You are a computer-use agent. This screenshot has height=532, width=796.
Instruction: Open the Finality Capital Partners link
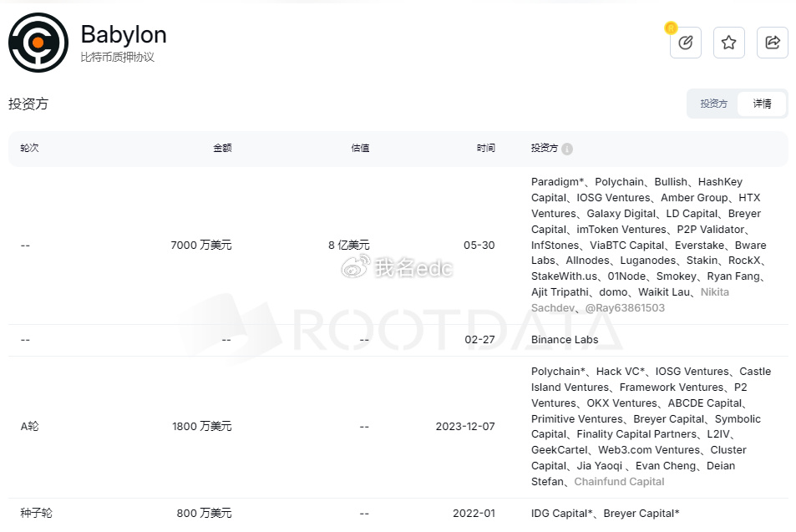point(636,434)
